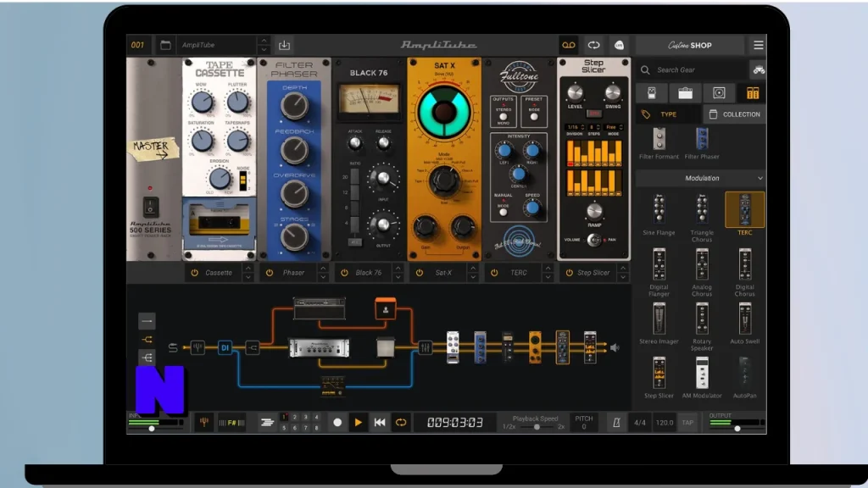Select track 5 in track selector
This screenshot has width=868, height=488.
pos(284,428)
